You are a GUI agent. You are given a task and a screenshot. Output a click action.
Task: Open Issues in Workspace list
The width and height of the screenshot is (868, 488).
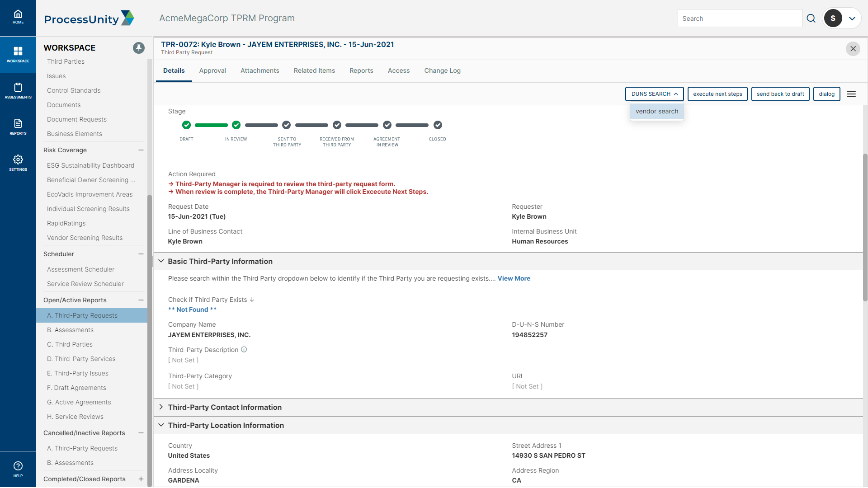click(x=57, y=76)
